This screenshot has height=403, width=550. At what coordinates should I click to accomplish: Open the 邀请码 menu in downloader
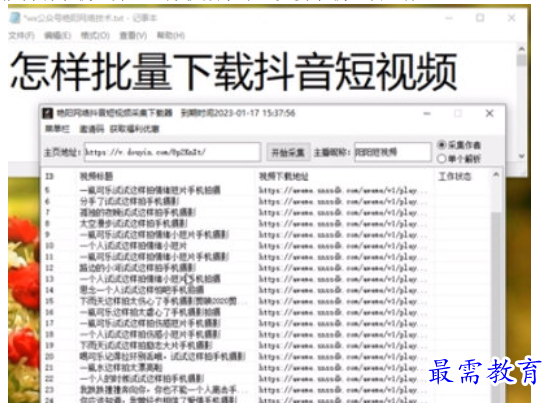[x=92, y=129]
